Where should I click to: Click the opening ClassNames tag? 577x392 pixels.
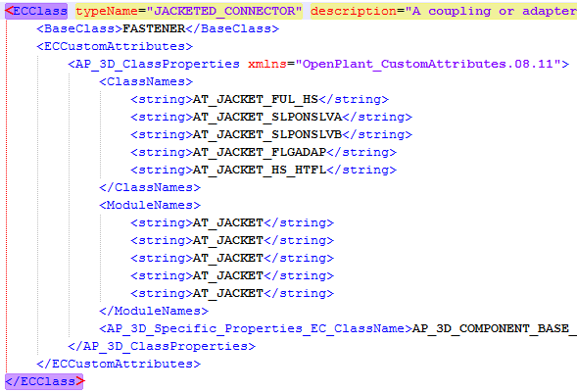pyautogui.click(x=146, y=81)
